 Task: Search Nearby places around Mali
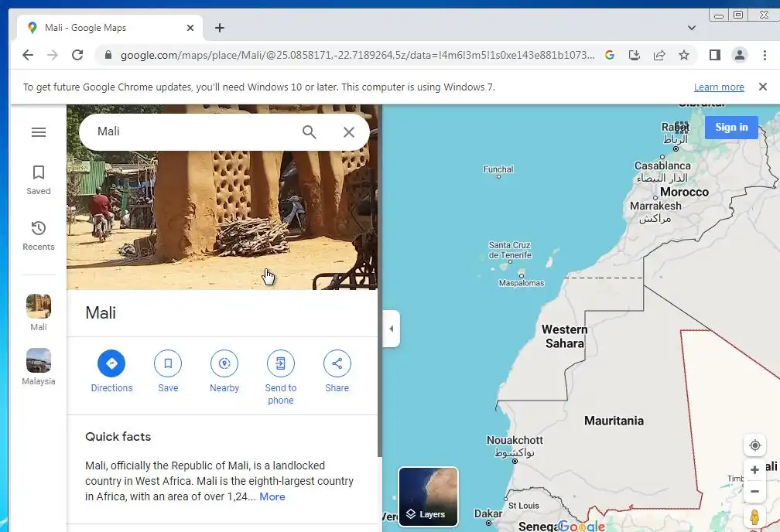tap(224, 371)
